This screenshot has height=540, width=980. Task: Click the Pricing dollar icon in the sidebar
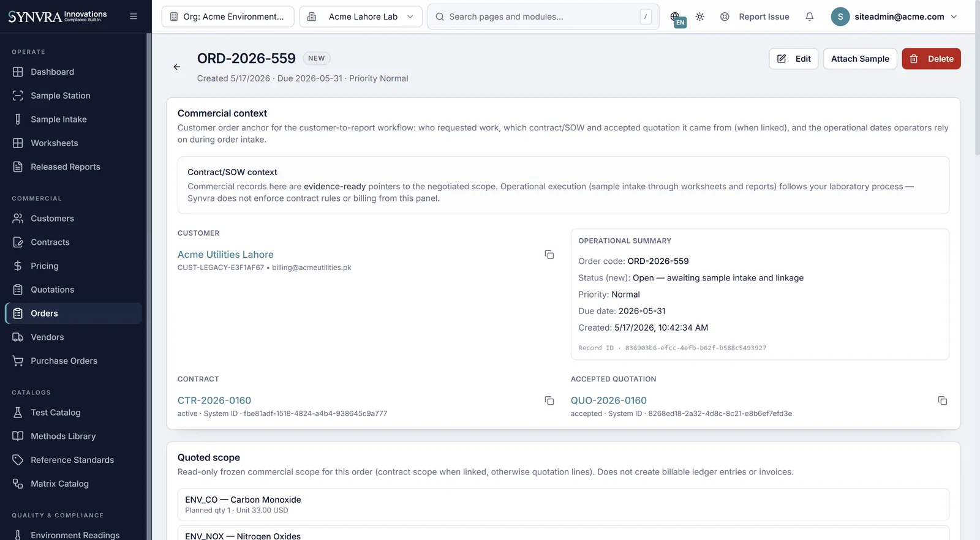click(x=18, y=266)
